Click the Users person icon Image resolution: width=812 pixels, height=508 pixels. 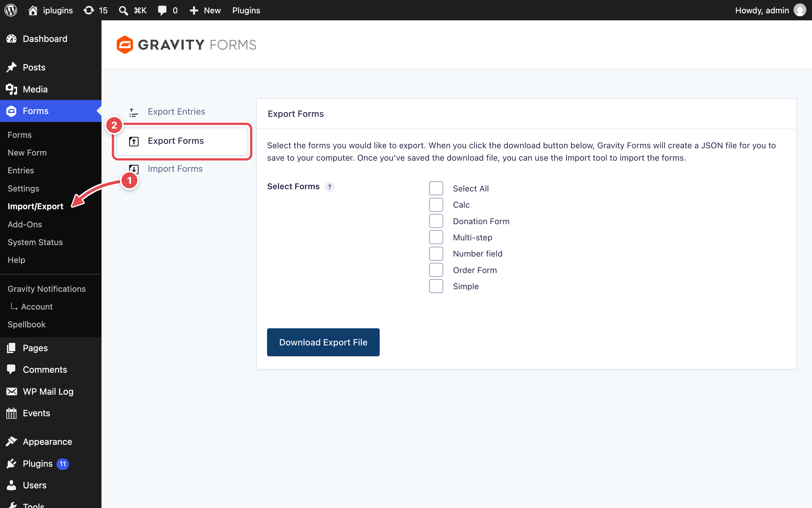click(11, 485)
